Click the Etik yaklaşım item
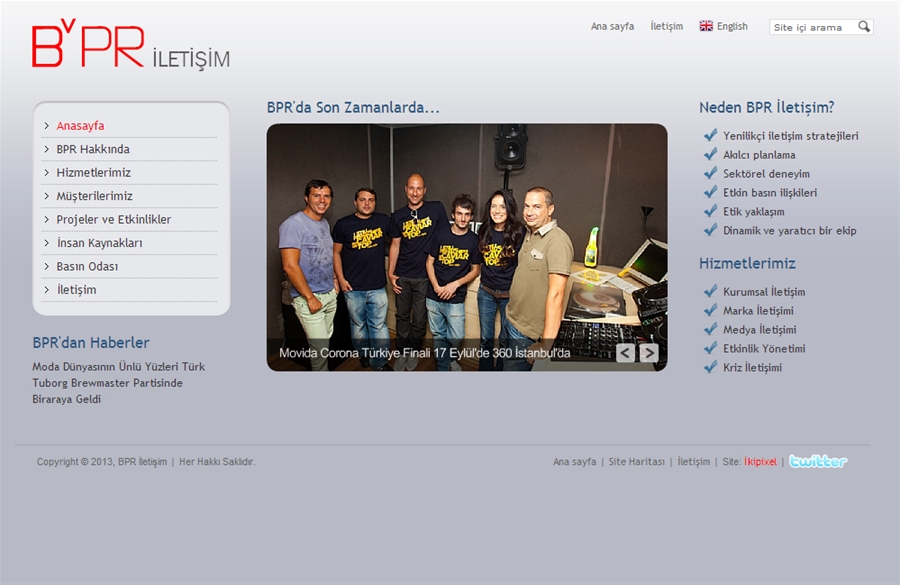The width and height of the screenshot is (900, 585). coord(754,212)
